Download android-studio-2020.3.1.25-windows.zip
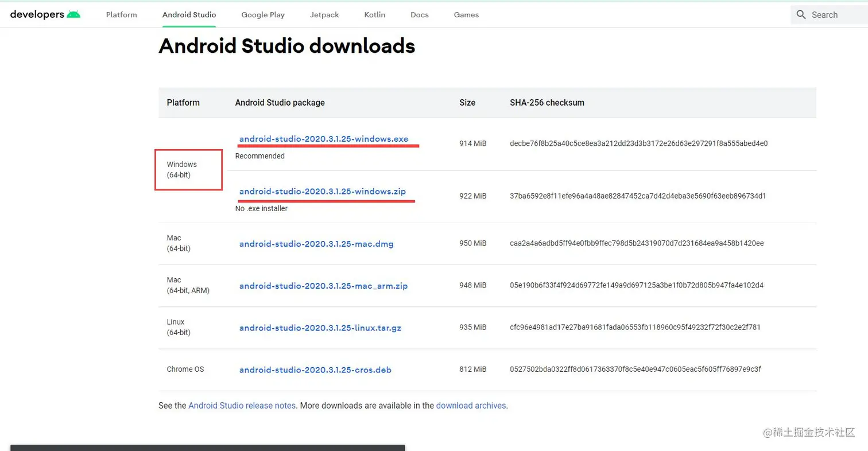Image resolution: width=868 pixels, height=451 pixels. (x=323, y=192)
